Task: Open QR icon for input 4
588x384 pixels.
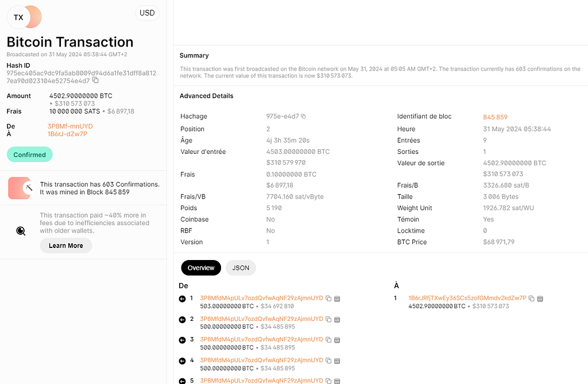Action: point(337,360)
